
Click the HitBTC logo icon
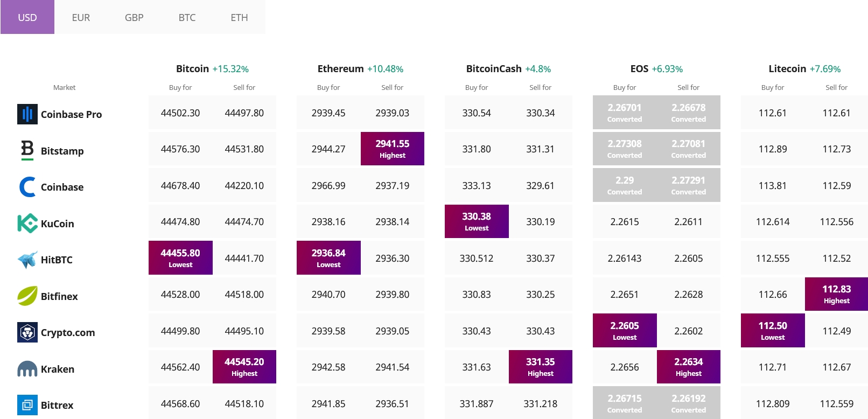click(x=27, y=260)
